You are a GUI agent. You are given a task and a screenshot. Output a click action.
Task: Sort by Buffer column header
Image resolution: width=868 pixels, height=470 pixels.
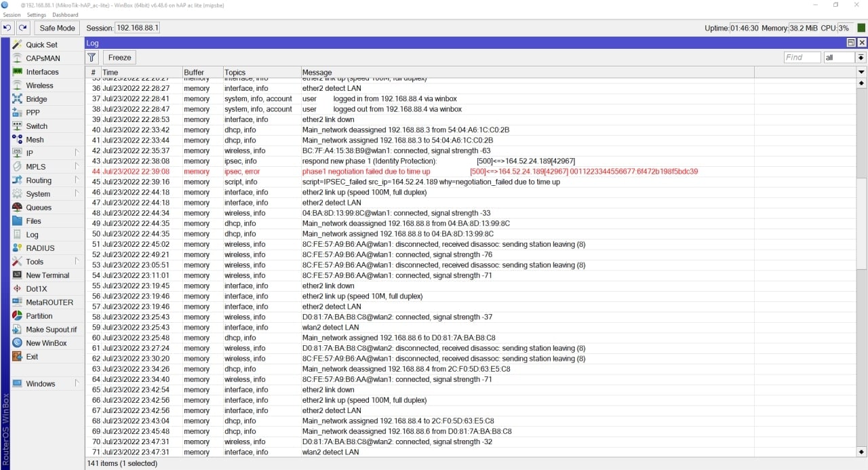tap(202, 72)
